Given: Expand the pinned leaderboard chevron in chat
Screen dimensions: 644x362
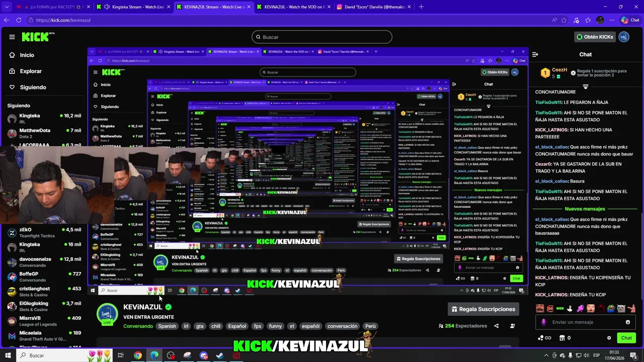Looking at the screenshot, I should (585, 87).
